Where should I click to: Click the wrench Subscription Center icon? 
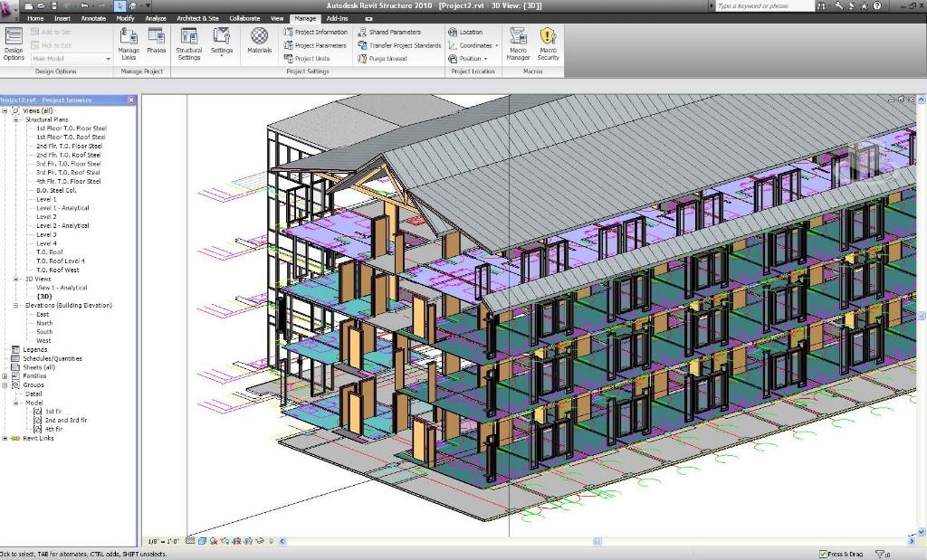(x=839, y=6)
